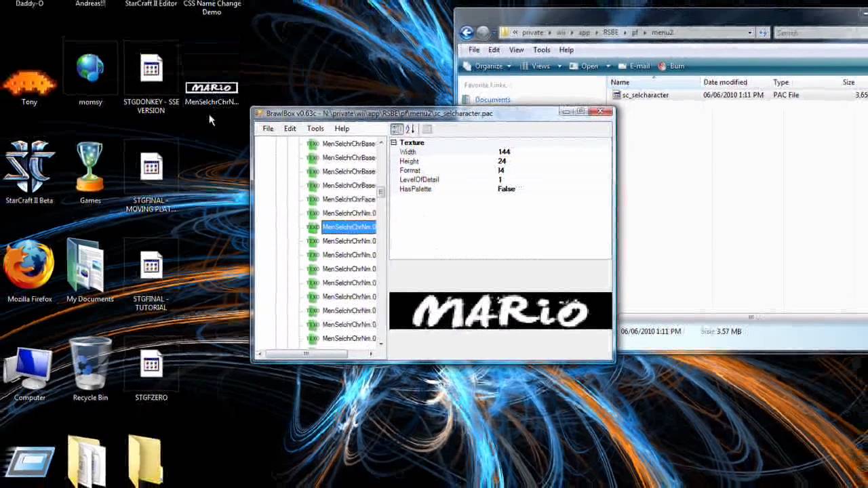Screen dimensions: 868x488
Task: Open Documents in Favorite Links
Action: click(492, 100)
